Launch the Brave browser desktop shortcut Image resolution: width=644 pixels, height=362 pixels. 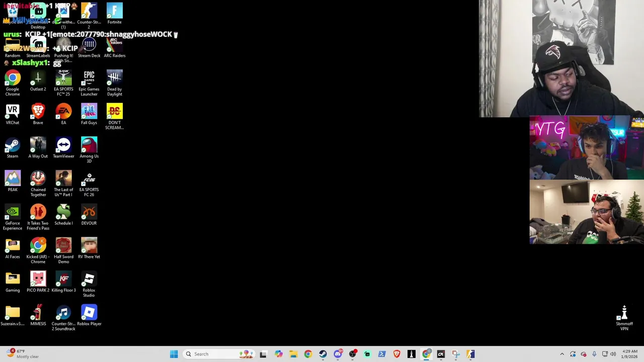tap(38, 115)
